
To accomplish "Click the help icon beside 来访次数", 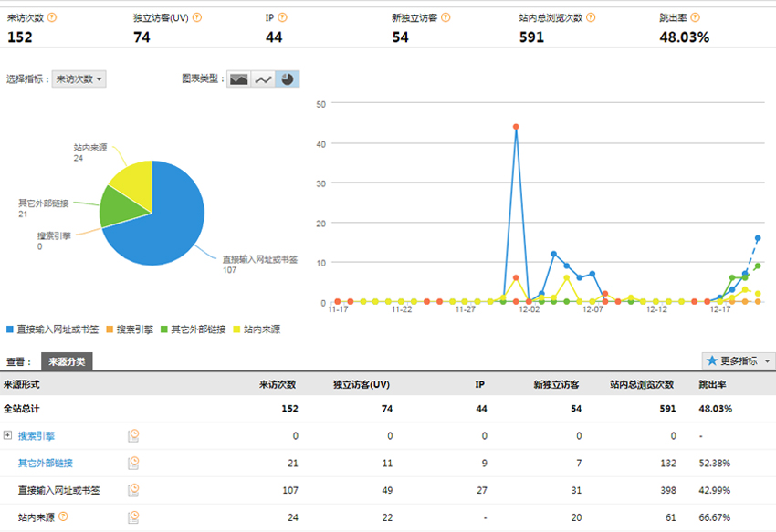I will coord(51,17).
